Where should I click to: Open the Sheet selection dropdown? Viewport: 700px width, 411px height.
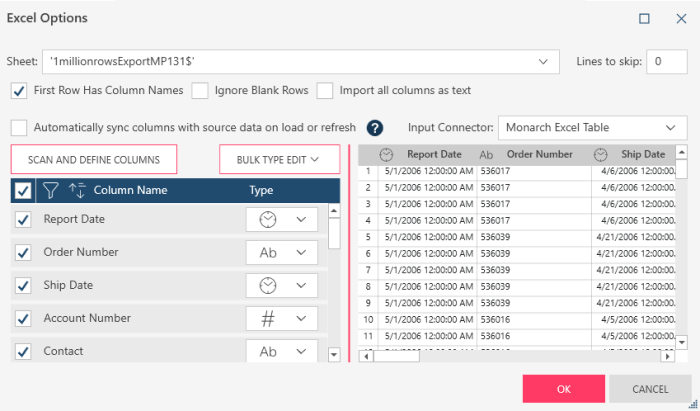(543, 62)
